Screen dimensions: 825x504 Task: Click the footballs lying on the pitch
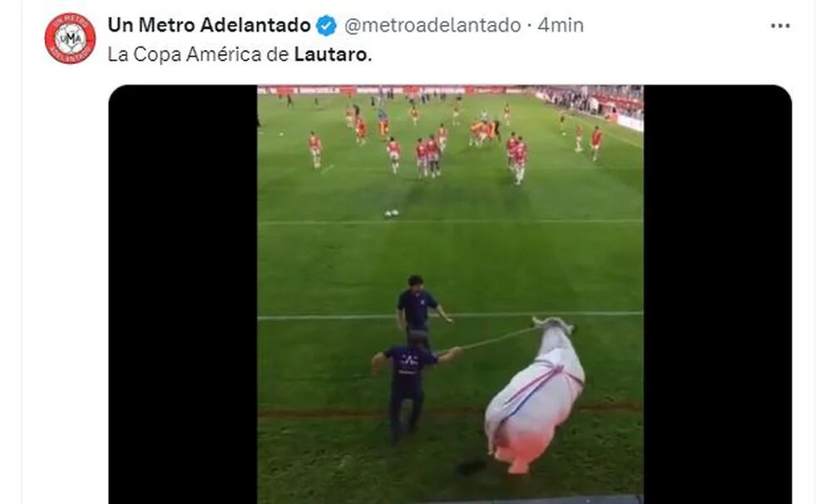click(x=392, y=213)
